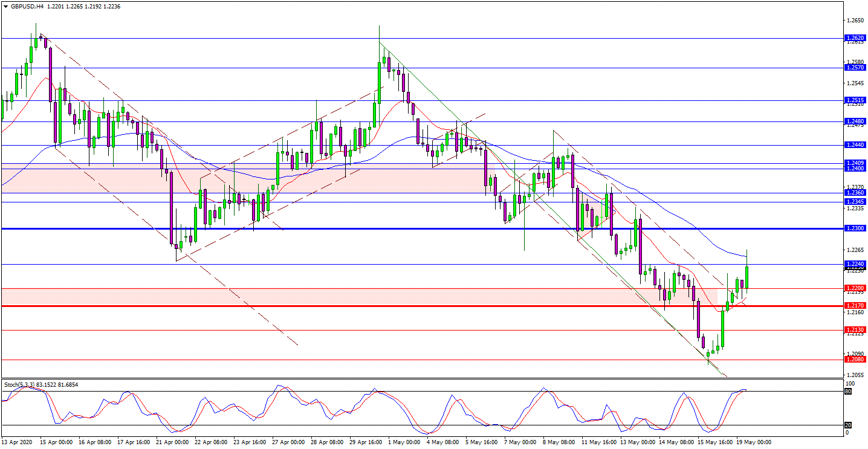Viewport: 868px width, 449px height.
Task: Click the red 1.2200 price label
Action: (855, 288)
